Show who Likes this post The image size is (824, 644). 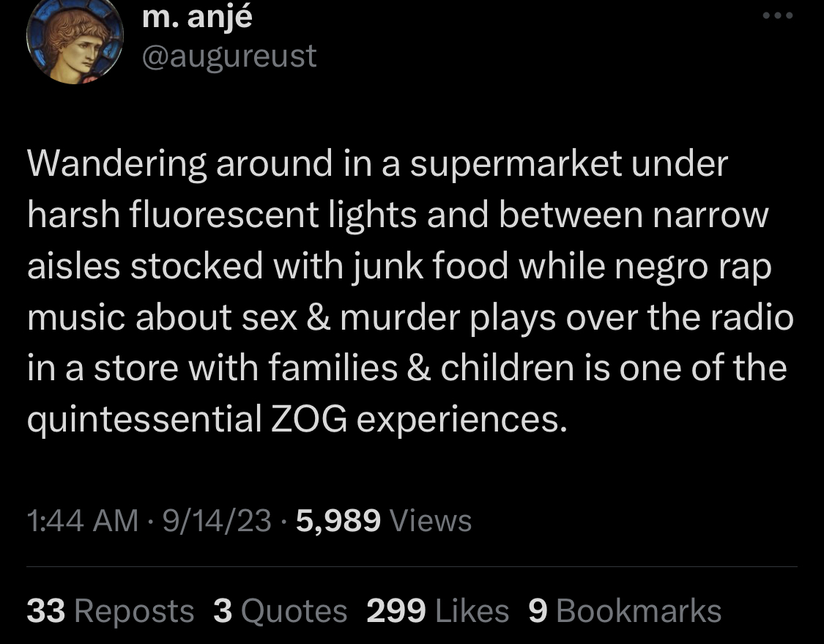(x=472, y=611)
